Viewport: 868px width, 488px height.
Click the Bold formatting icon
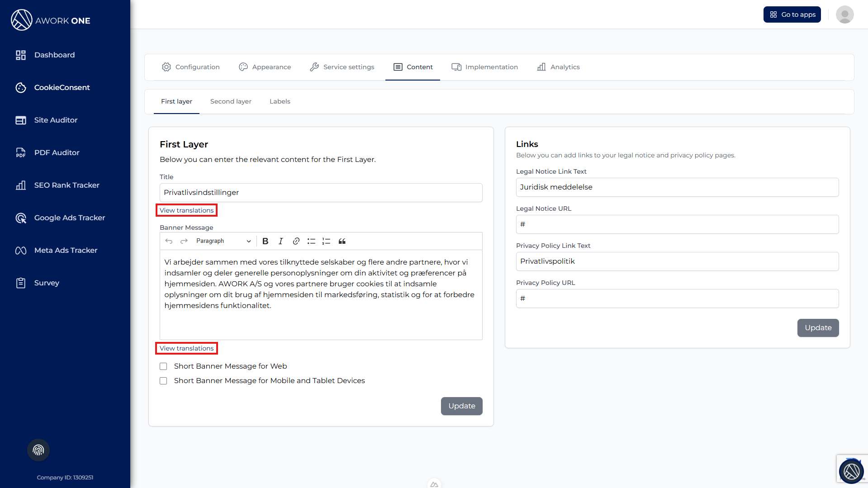[x=266, y=241]
